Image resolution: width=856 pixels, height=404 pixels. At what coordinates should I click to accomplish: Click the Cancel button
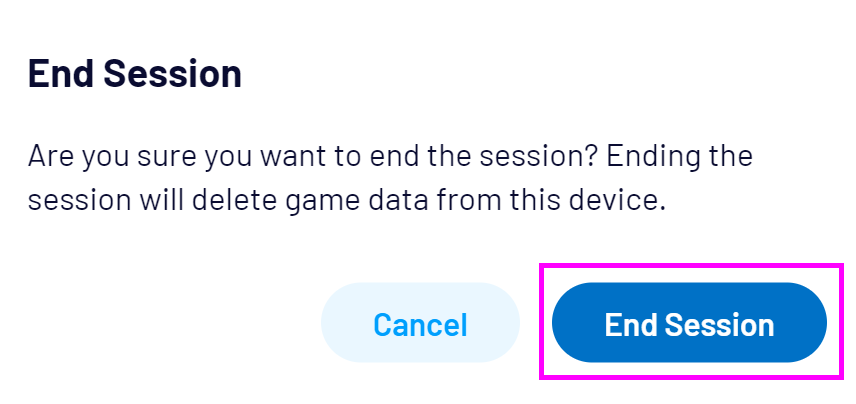[420, 323]
